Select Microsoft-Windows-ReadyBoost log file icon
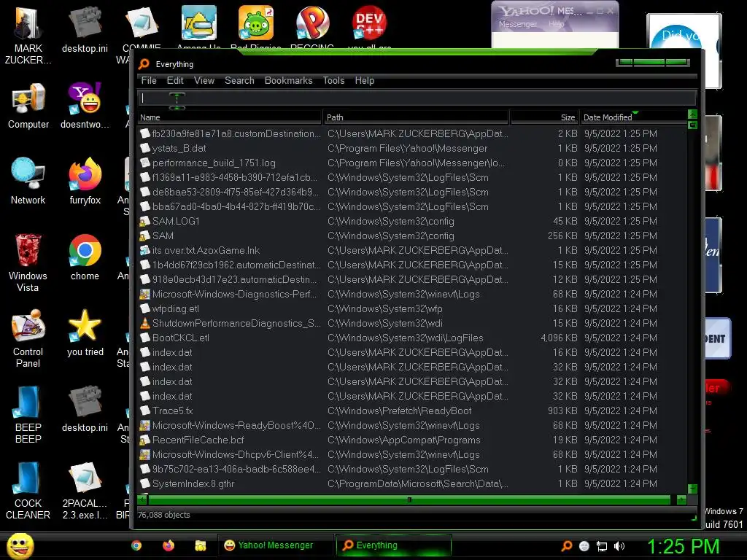Viewport: 747px width, 560px height. point(145,425)
